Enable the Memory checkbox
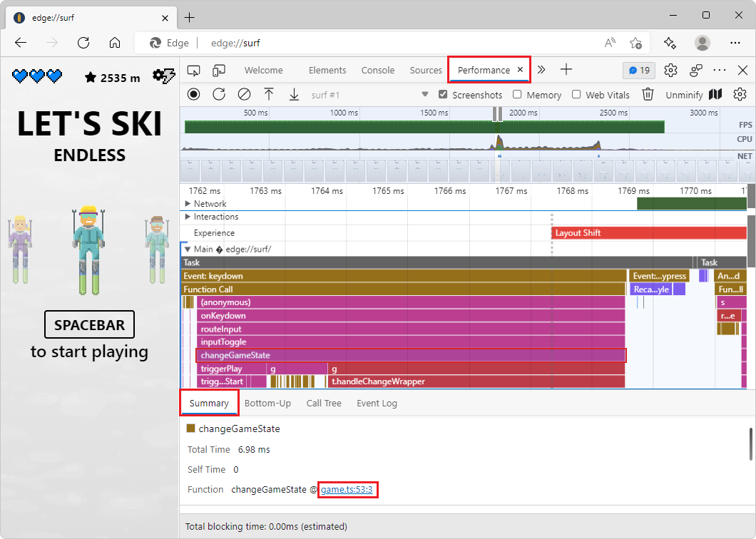The height and width of the screenshot is (539, 756). coord(517,94)
